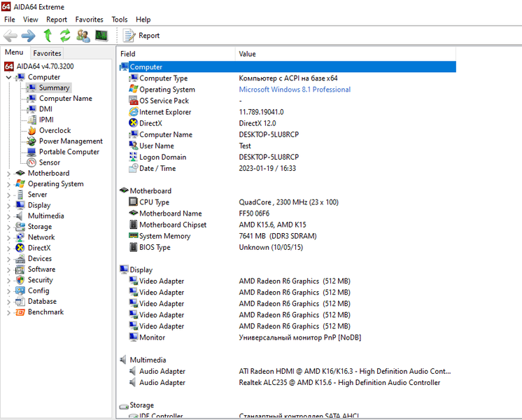522x420 pixels.
Task: Expand the Operating System tree node
Action: point(8,184)
